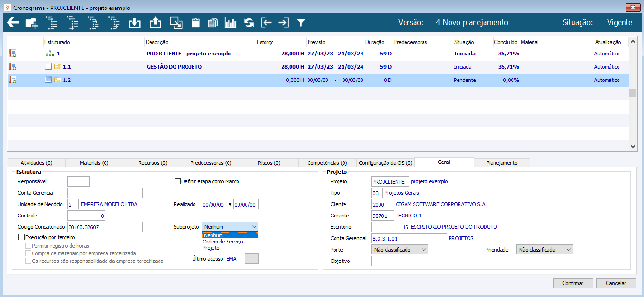Open the Prioridade dropdown
This screenshot has height=297, width=644.
click(544, 249)
